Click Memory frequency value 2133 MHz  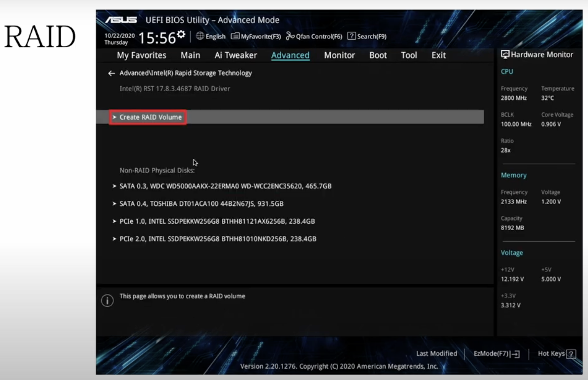coord(514,202)
